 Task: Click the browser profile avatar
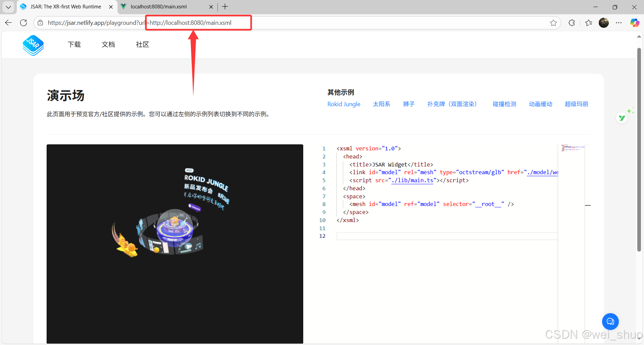click(x=604, y=22)
